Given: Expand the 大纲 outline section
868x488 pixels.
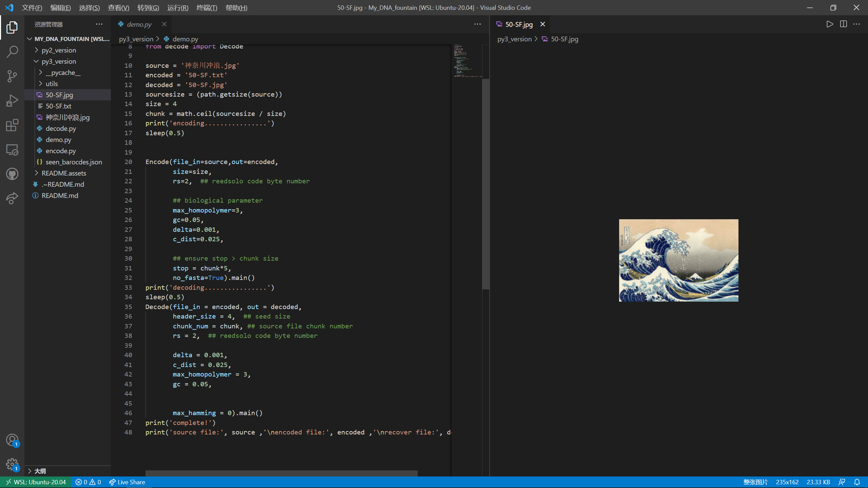Looking at the screenshot, I should coord(40,471).
